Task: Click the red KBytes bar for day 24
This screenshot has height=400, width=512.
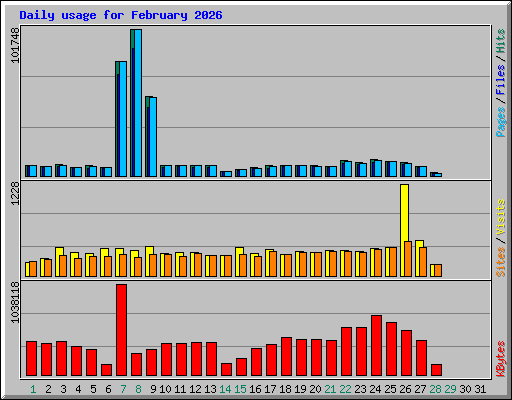Action: [376, 345]
